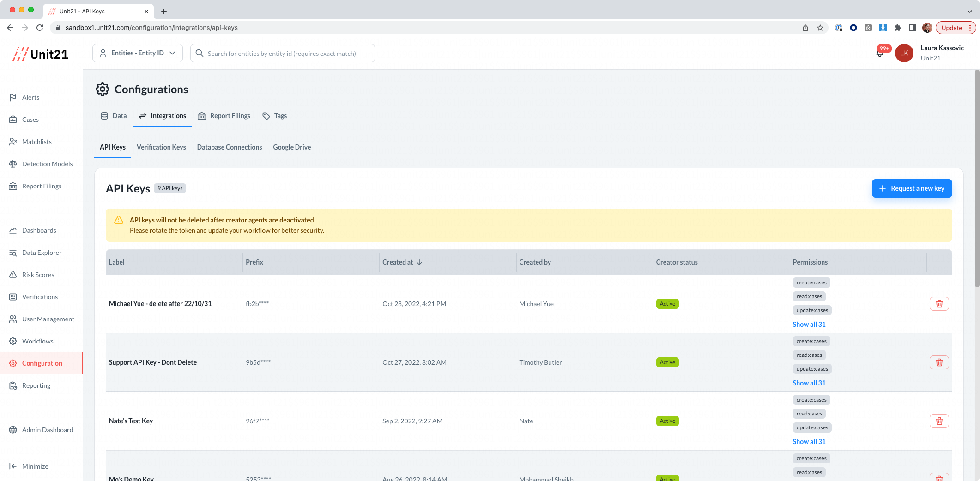Click the Configurations gear icon
The width and height of the screenshot is (980, 481).
point(103,89)
